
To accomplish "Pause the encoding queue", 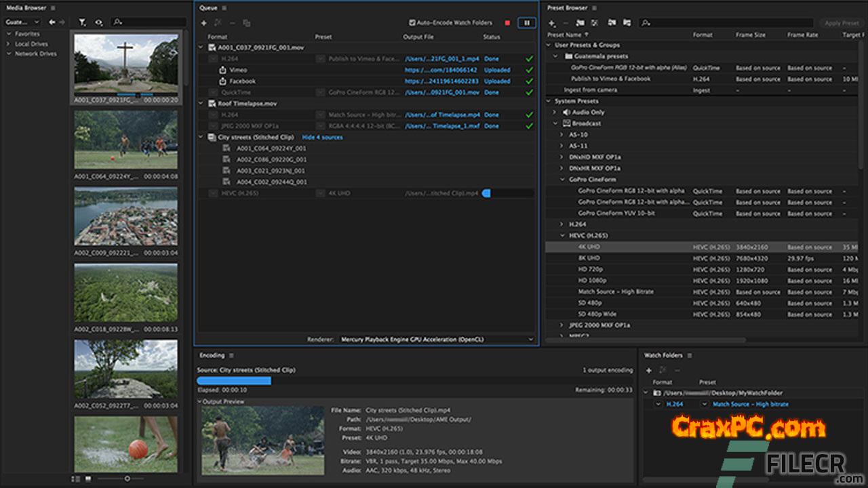I will coord(526,23).
